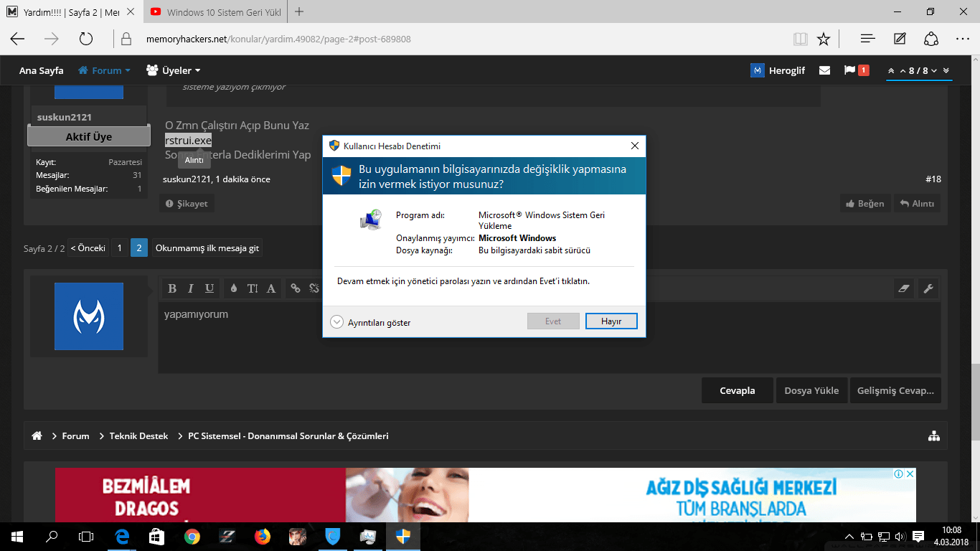
Task: Open Edge web note pen icon
Action: (900, 39)
